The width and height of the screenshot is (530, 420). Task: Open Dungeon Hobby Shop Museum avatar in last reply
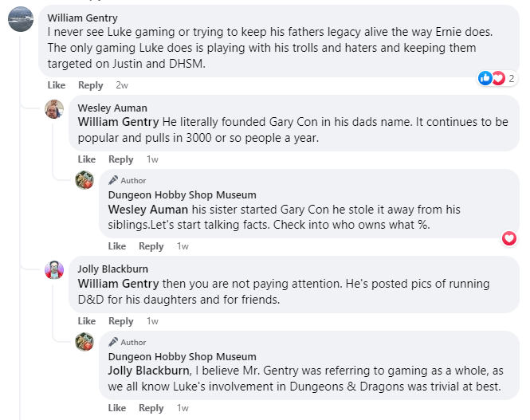point(84,342)
